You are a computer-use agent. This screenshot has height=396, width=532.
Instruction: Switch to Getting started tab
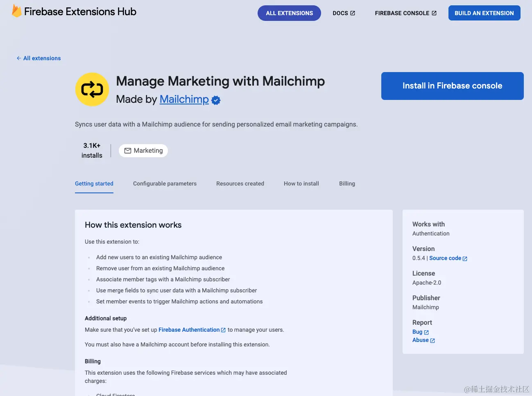(94, 183)
